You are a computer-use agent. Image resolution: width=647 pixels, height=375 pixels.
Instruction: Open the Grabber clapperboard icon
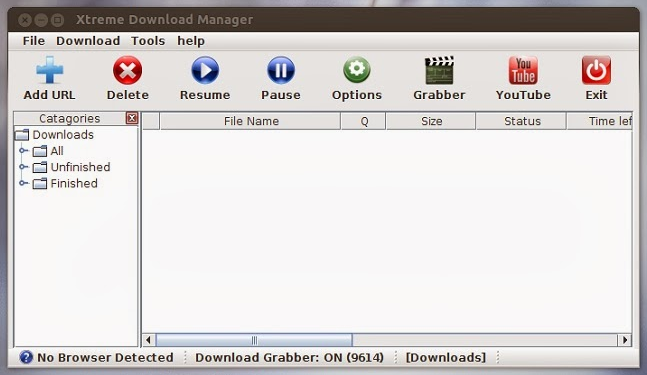(x=439, y=71)
